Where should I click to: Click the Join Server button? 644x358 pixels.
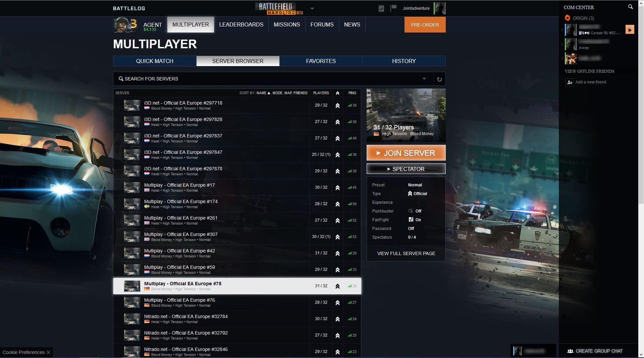pos(406,153)
